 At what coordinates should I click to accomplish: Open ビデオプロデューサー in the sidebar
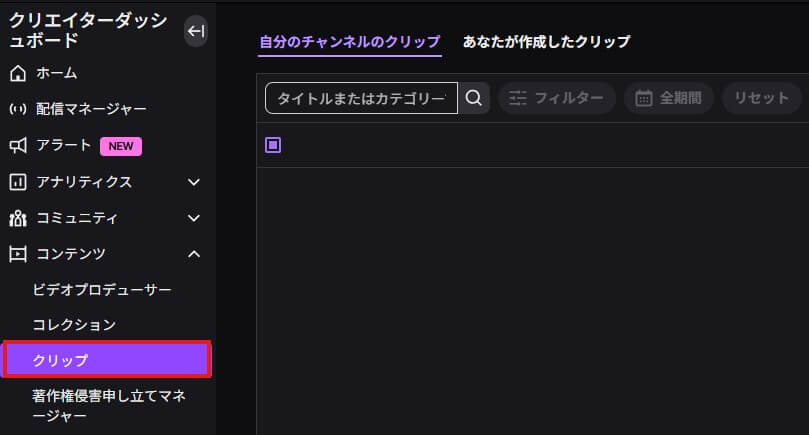coord(102,289)
